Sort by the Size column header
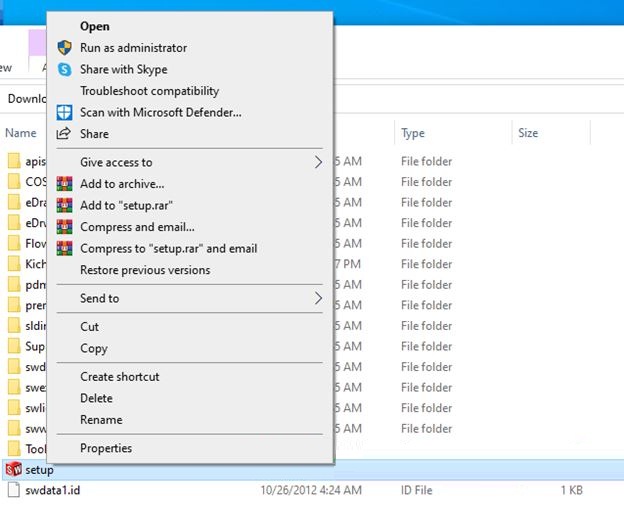The height and width of the screenshot is (510, 624). 528,133
